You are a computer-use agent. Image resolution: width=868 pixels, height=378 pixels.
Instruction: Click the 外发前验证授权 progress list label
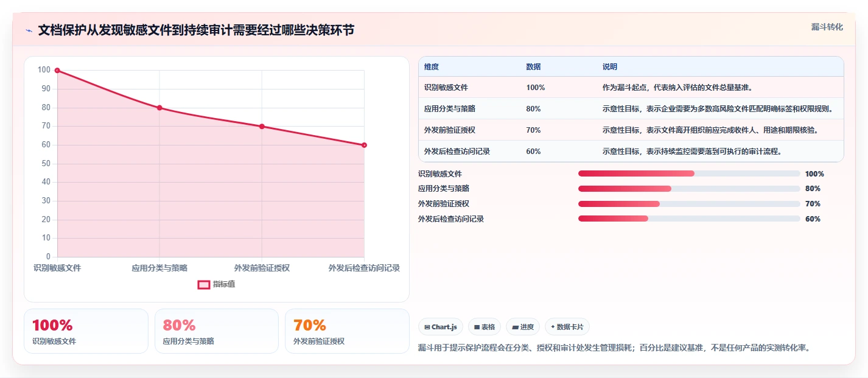(x=444, y=204)
